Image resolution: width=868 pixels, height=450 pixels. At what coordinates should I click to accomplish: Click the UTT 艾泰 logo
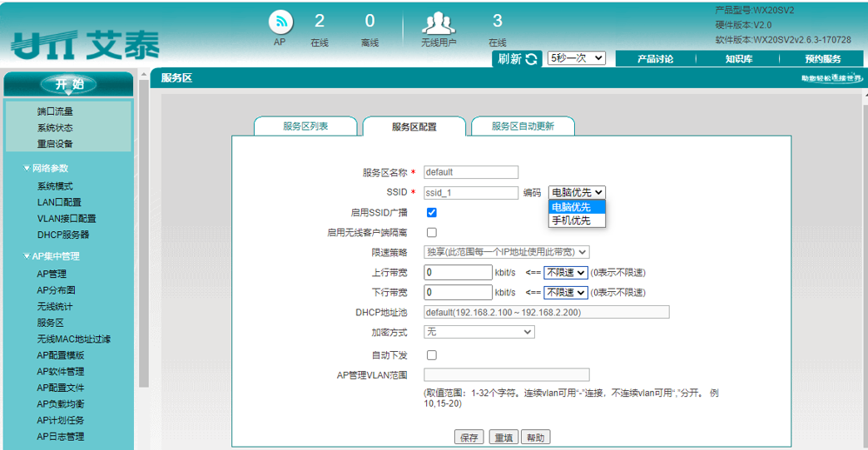click(86, 44)
